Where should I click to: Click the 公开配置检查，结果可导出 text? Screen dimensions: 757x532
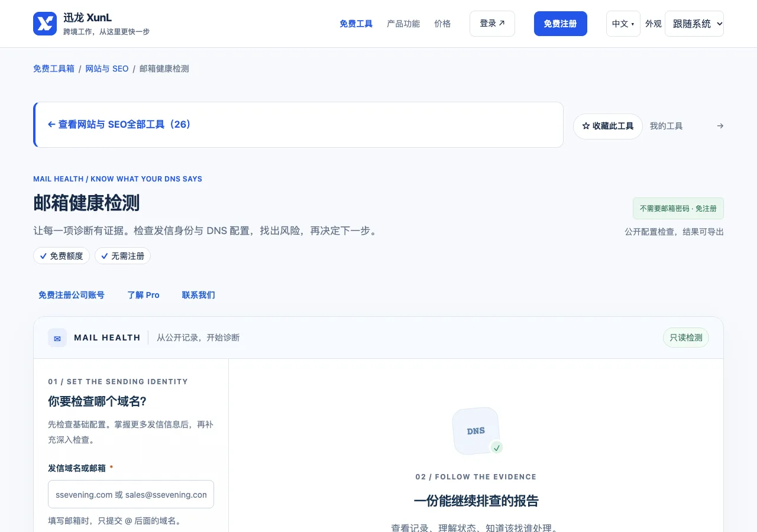click(674, 232)
